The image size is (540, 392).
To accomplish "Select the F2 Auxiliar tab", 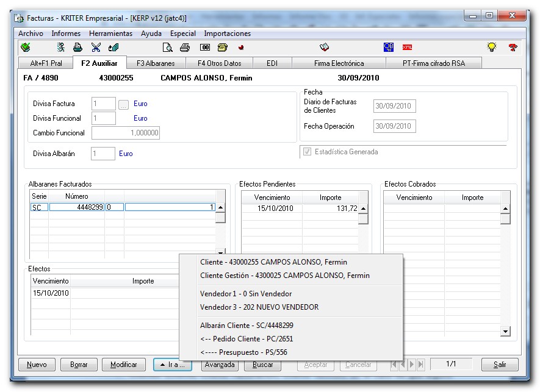I will click(99, 63).
